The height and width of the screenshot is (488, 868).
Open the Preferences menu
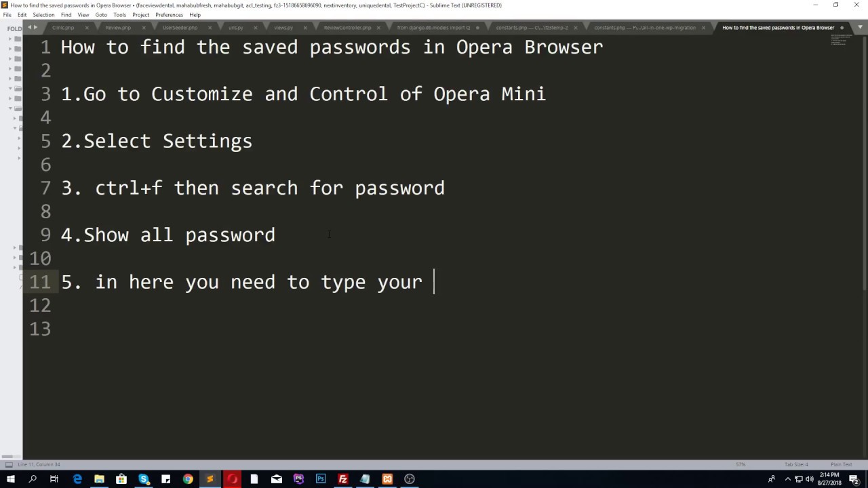(169, 15)
